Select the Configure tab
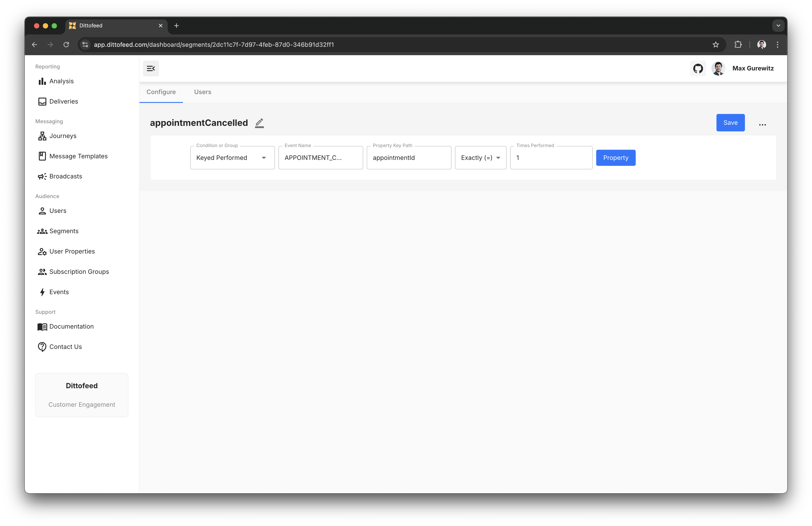Screen dimensions: 812x526 (x=161, y=92)
